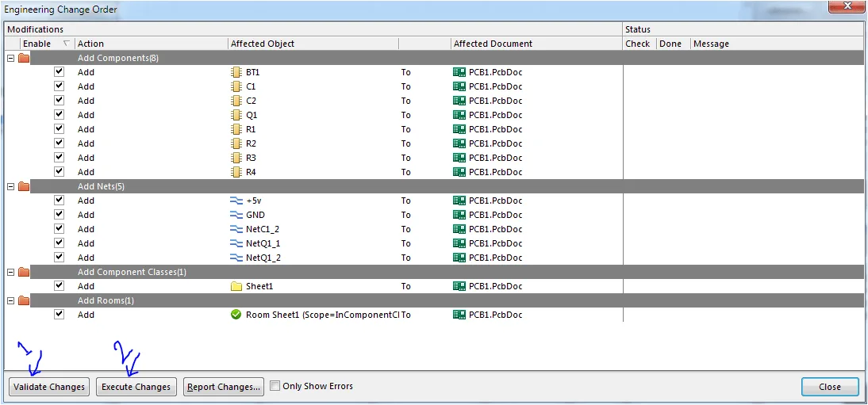Screen dimensions: 868x405
Task: Click the Message column header
Action: click(778, 44)
